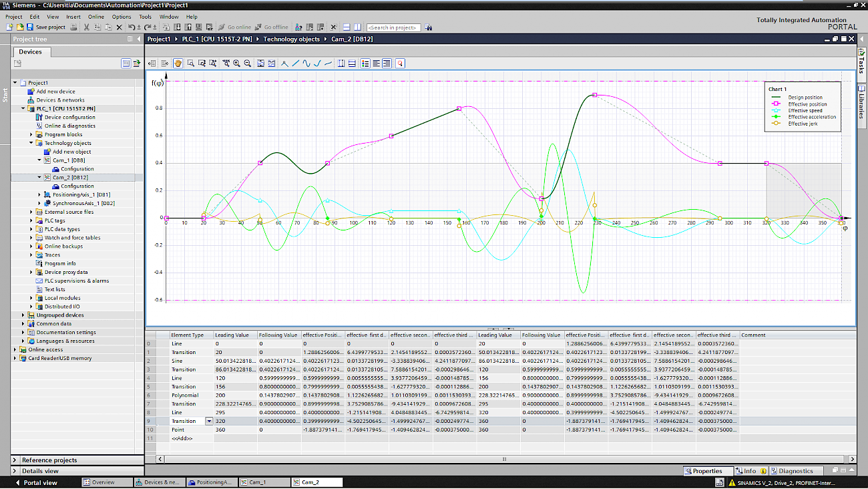This screenshot has width=868, height=489.
Task: Click the export cam data icon
Action: coord(165,63)
